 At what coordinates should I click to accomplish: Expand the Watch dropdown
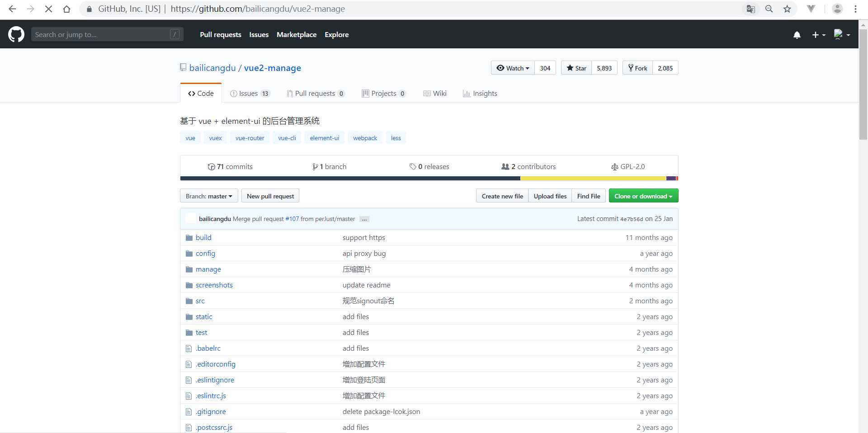(x=513, y=68)
